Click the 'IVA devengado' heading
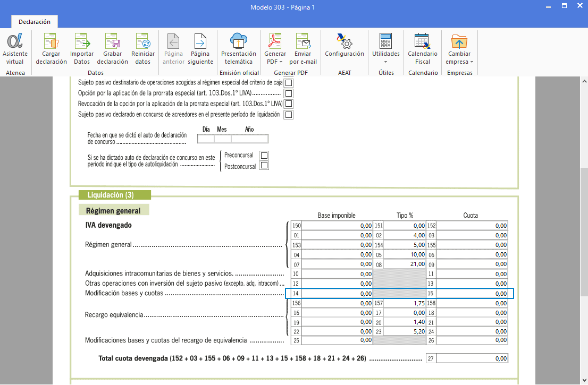The height and width of the screenshot is (385, 588). pyautogui.click(x=109, y=225)
